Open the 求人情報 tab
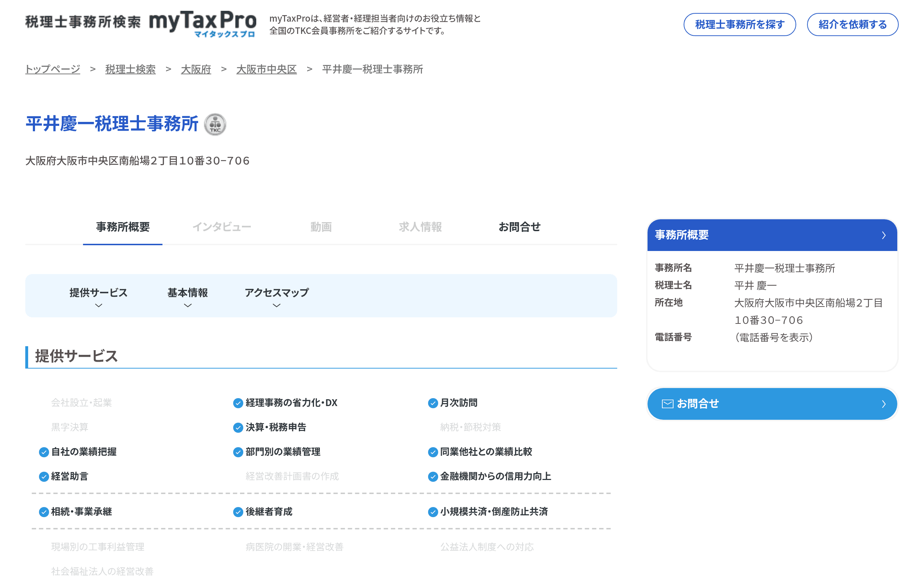The image size is (924, 577). click(420, 227)
